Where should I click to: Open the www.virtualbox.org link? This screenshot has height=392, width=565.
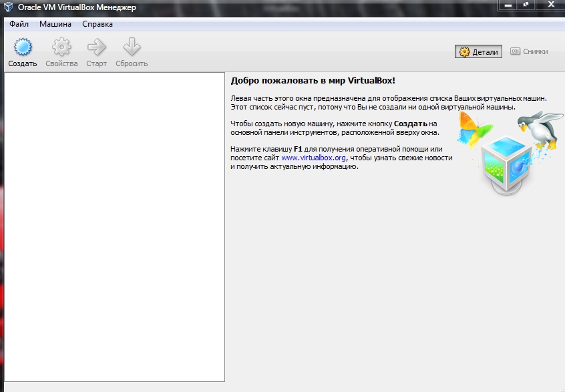[313, 158]
